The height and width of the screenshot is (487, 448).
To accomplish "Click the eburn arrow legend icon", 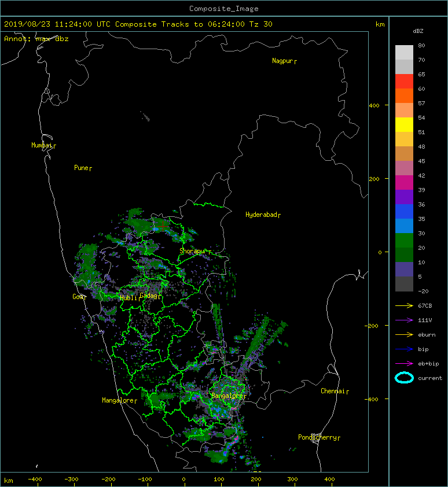I will click(x=404, y=334).
